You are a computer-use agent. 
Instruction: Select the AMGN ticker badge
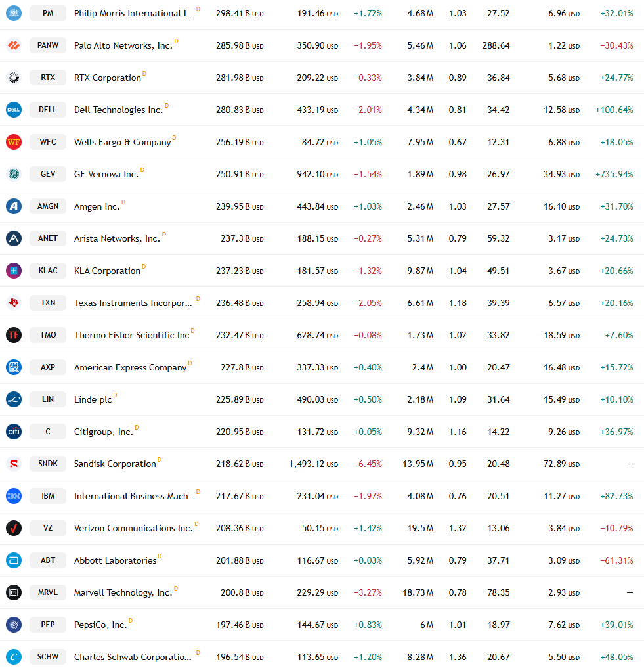[x=48, y=206]
